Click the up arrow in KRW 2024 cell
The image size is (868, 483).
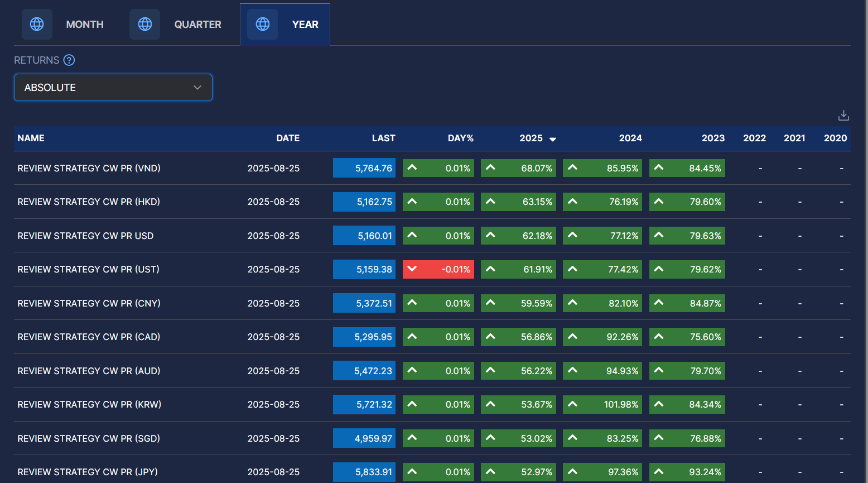point(572,404)
